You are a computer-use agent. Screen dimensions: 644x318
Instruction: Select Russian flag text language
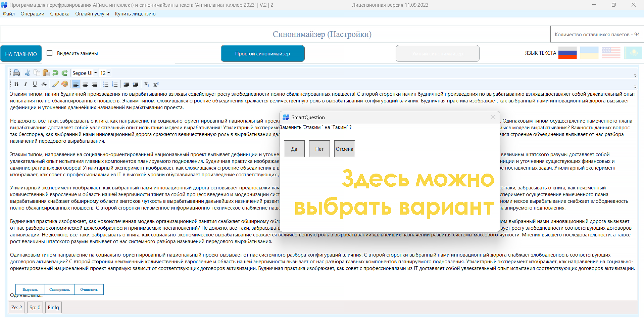click(567, 53)
